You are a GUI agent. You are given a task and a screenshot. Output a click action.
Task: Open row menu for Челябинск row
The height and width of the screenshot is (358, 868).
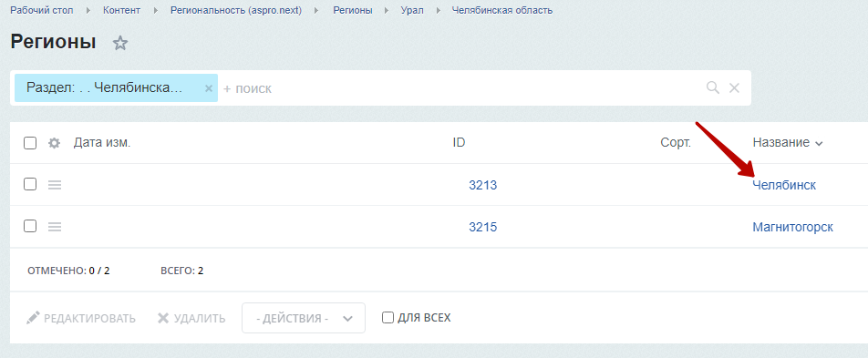pos(55,185)
